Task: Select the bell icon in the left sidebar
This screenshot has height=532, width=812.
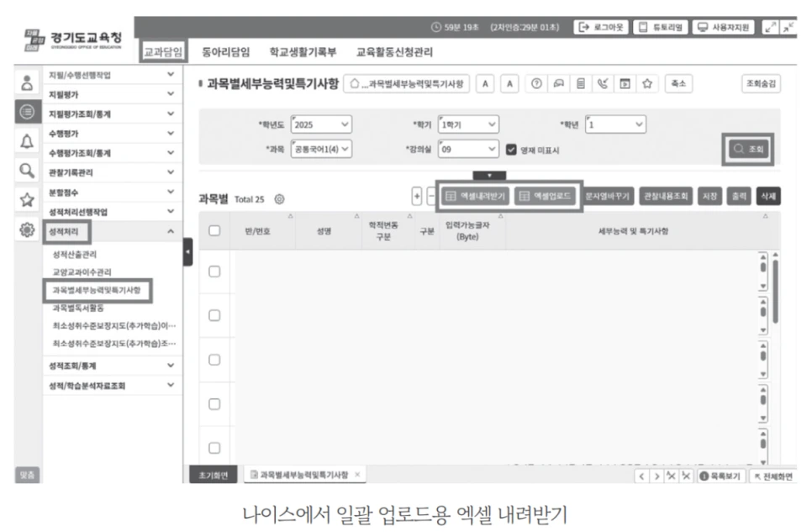Action: click(x=27, y=140)
